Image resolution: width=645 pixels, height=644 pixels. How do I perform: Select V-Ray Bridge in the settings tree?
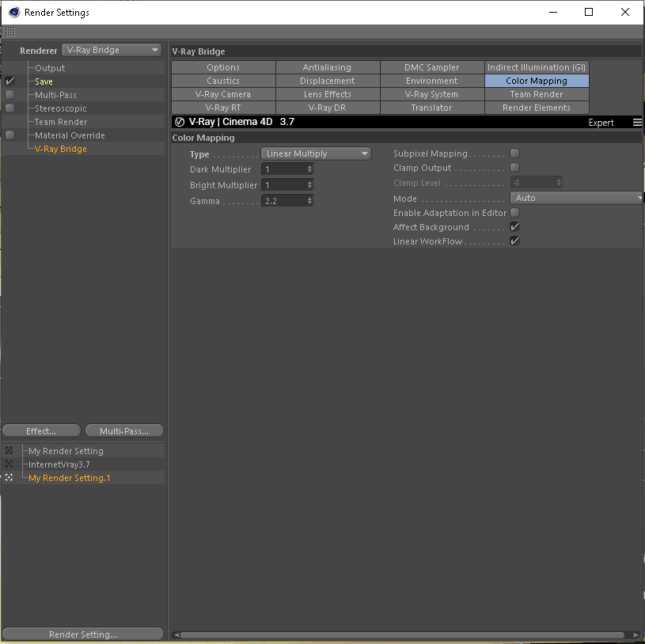[60, 149]
